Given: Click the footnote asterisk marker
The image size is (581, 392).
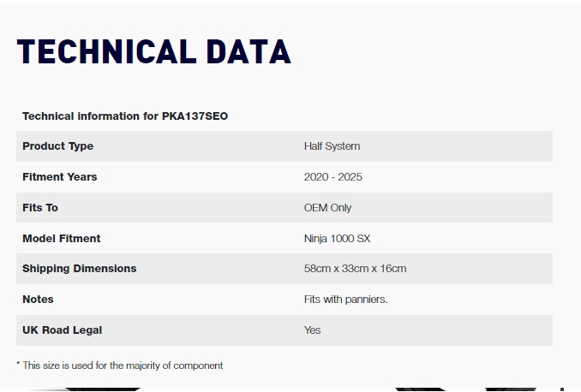Looking at the screenshot, I should pos(18,364).
